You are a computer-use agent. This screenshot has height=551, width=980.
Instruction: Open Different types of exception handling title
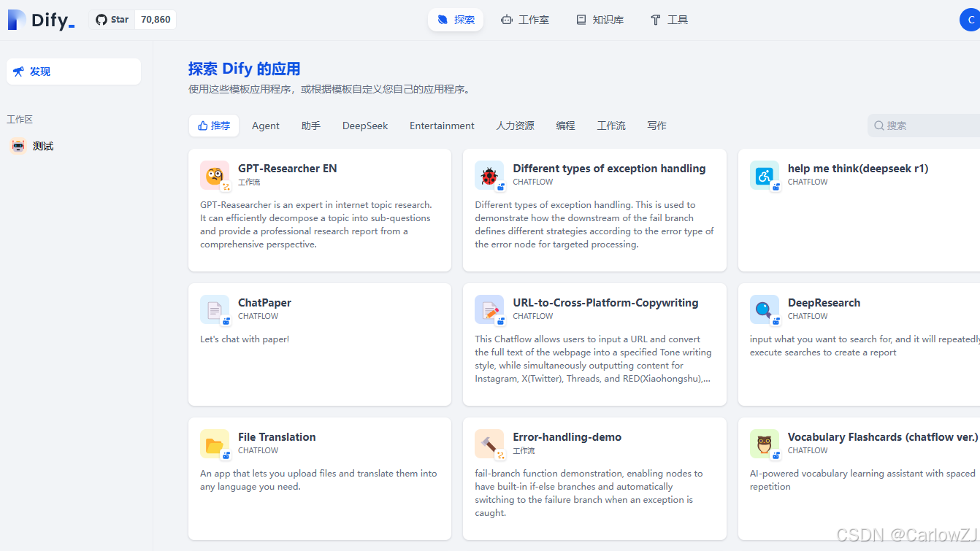[x=609, y=169]
